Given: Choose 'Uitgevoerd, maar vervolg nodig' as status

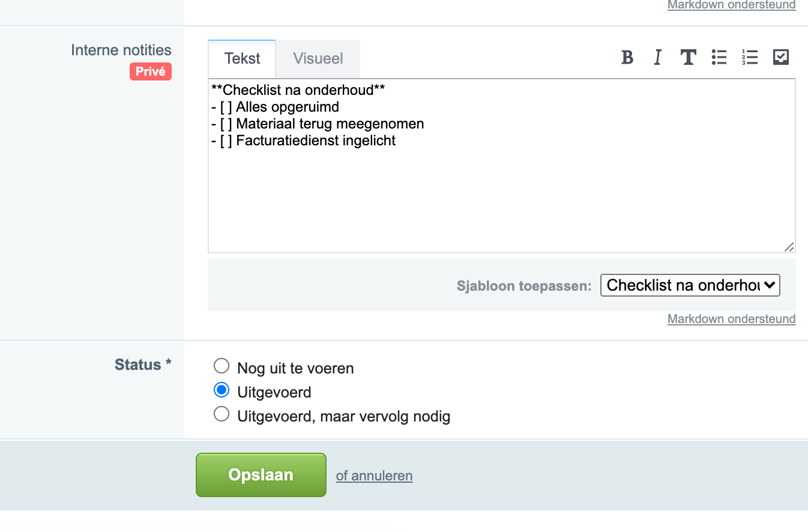Looking at the screenshot, I should (222, 414).
